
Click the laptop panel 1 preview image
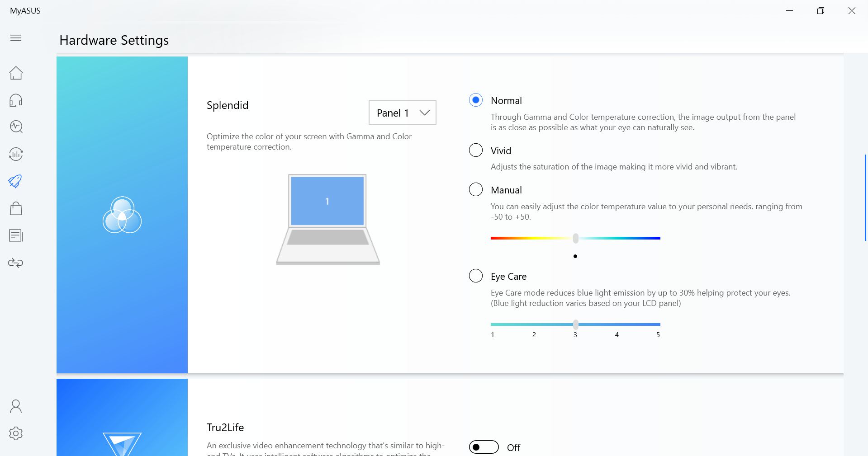pyautogui.click(x=328, y=220)
